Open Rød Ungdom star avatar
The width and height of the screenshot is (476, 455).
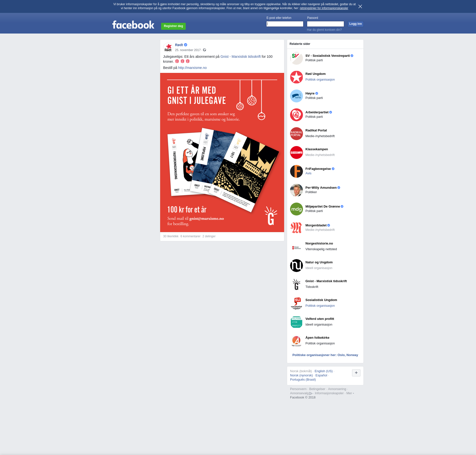pos(297,77)
